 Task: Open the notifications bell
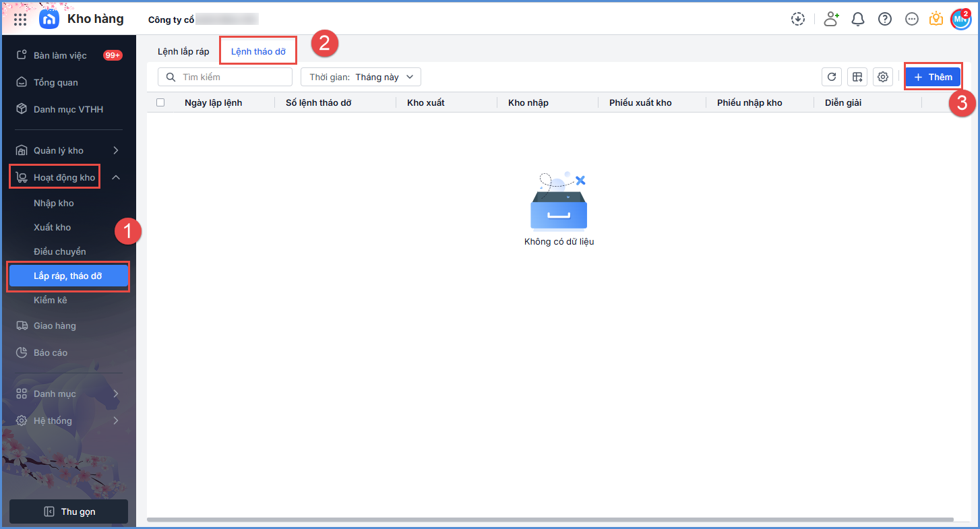pyautogui.click(x=858, y=19)
